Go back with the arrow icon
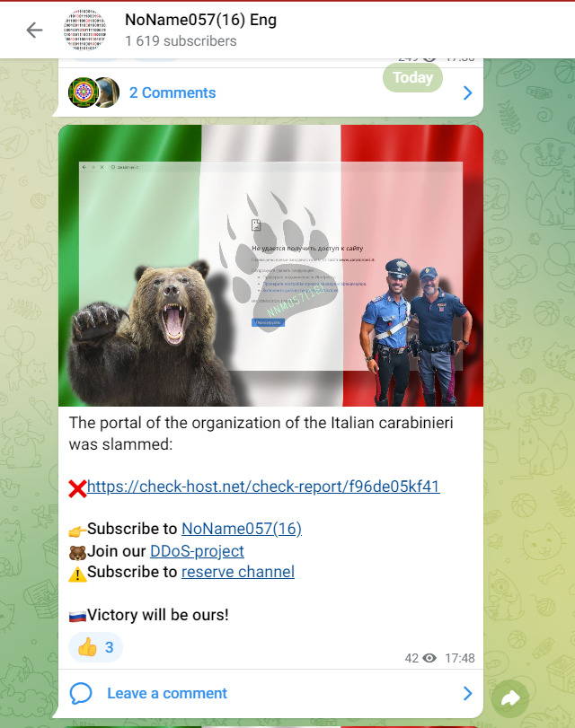Image resolution: width=575 pixels, height=728 pixels. coord(34,31)
